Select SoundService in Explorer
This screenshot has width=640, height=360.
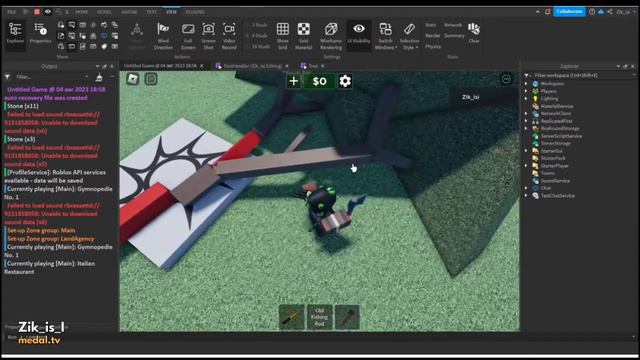coord(555,180)
